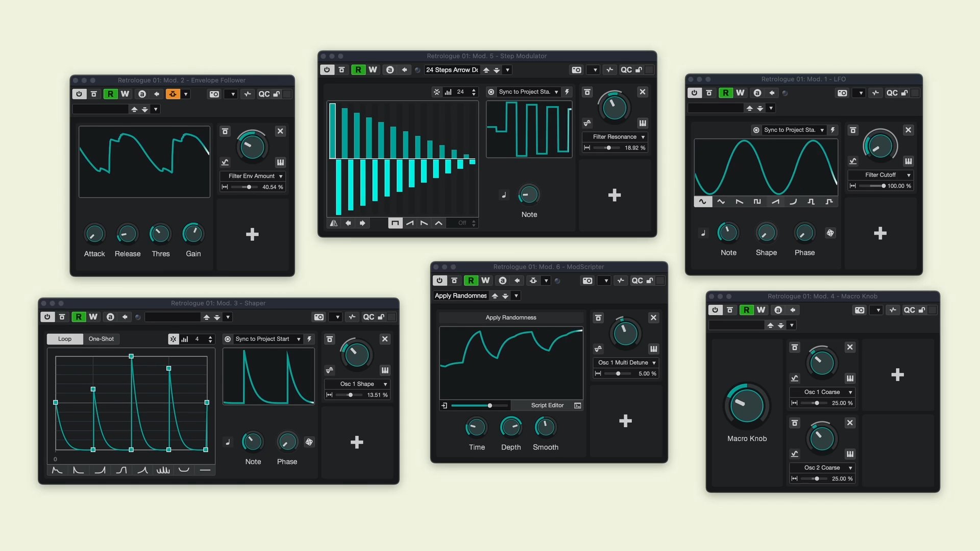Open Sync to Project Start dropdown in LFO
Screen dimensions: 980x551
click(794, 130)
